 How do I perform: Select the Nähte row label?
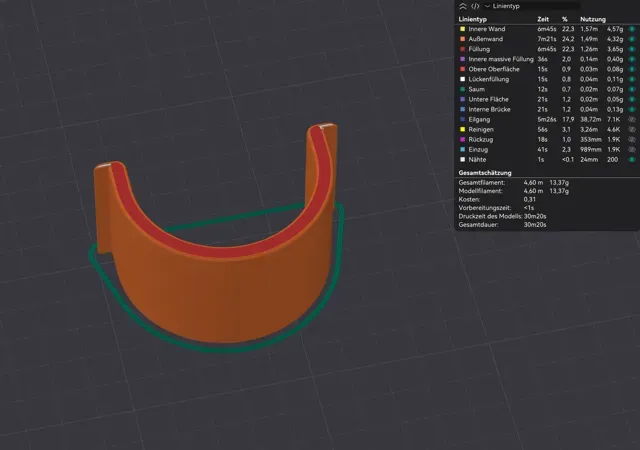coord(477,160)
